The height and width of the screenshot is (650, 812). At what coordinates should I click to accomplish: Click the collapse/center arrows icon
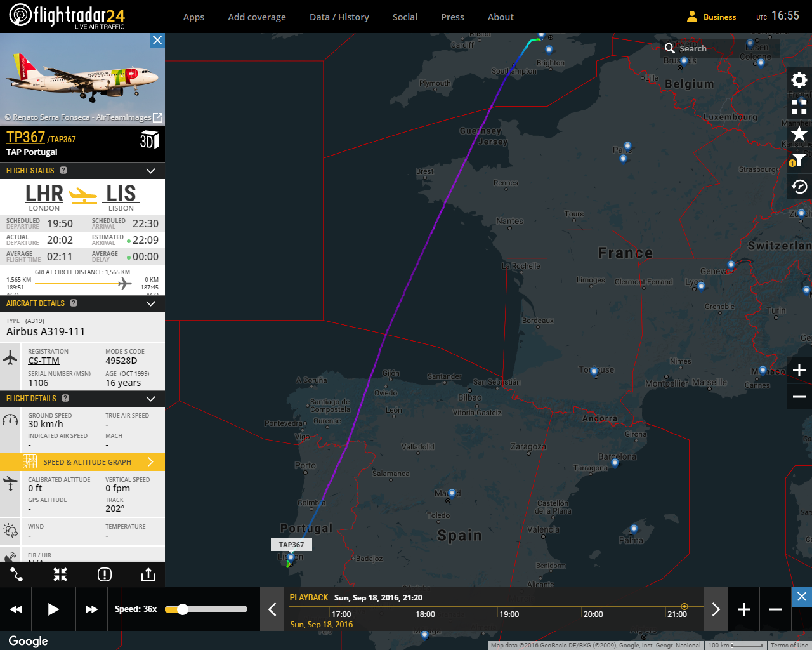click(60, 574)
